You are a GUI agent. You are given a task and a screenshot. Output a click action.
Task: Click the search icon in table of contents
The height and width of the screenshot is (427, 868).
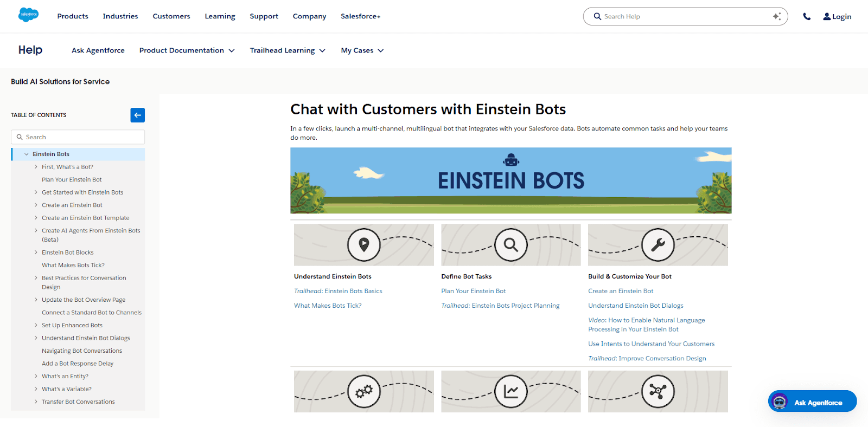pyautogui.click(x=20, y=137)
